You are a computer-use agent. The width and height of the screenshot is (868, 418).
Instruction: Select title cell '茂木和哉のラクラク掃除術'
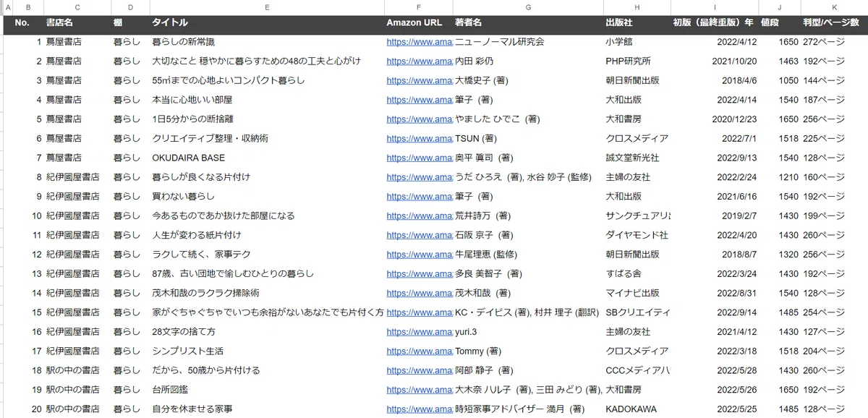tap(267, 293)
